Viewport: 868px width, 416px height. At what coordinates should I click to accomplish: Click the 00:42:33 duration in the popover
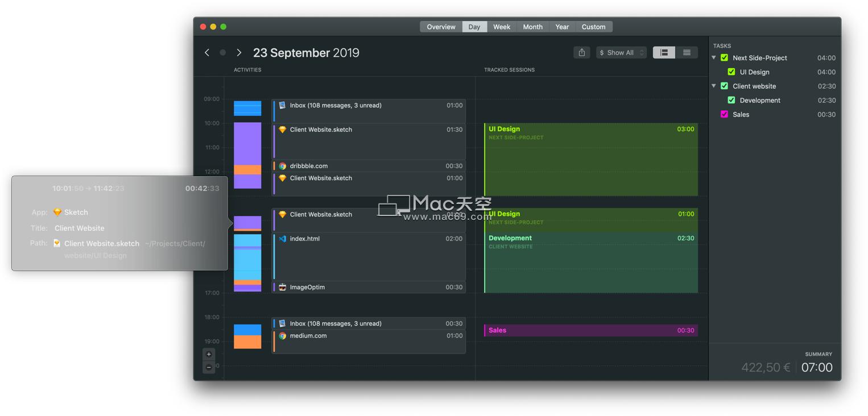point(202,189)
